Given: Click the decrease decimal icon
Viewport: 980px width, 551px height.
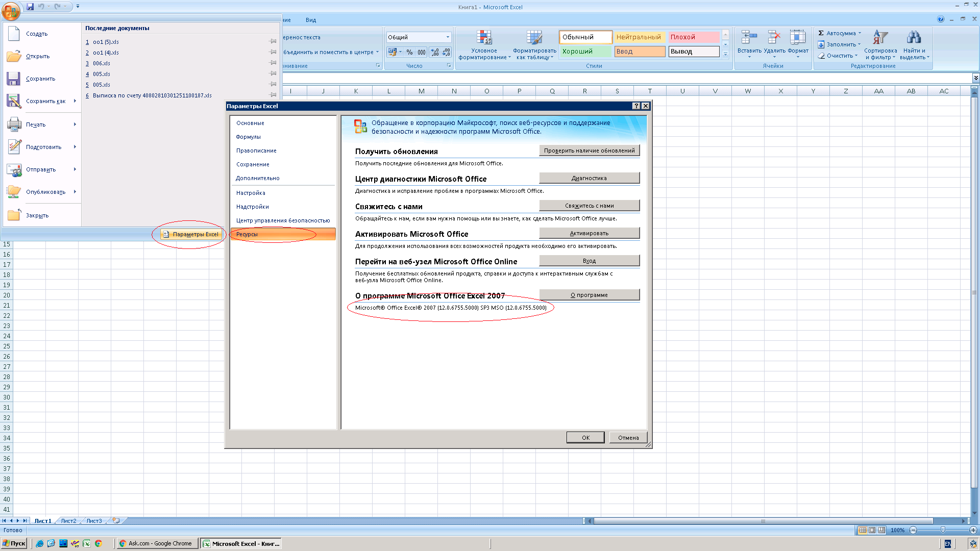Looking at the screenshot, I should point(446,52).
